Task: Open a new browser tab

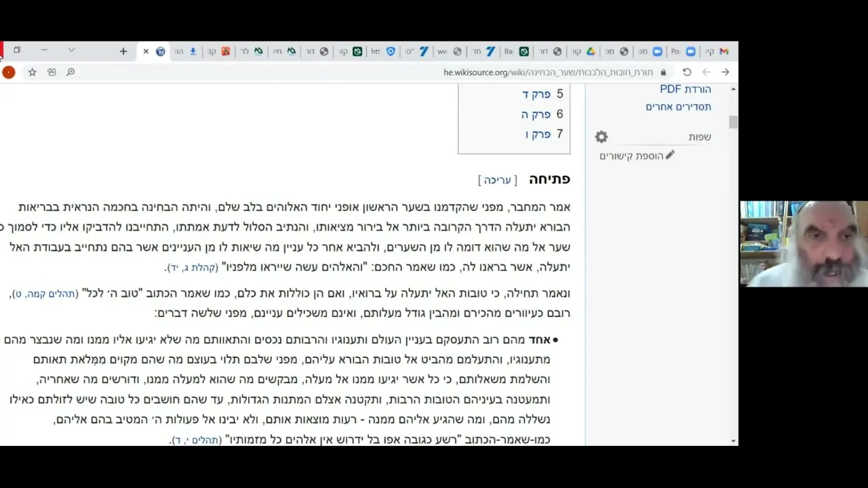Action: click(123, 52)
